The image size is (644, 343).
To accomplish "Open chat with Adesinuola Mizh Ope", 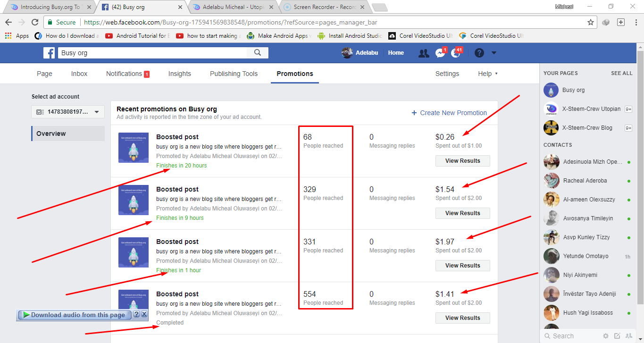I will coord(588,162).
